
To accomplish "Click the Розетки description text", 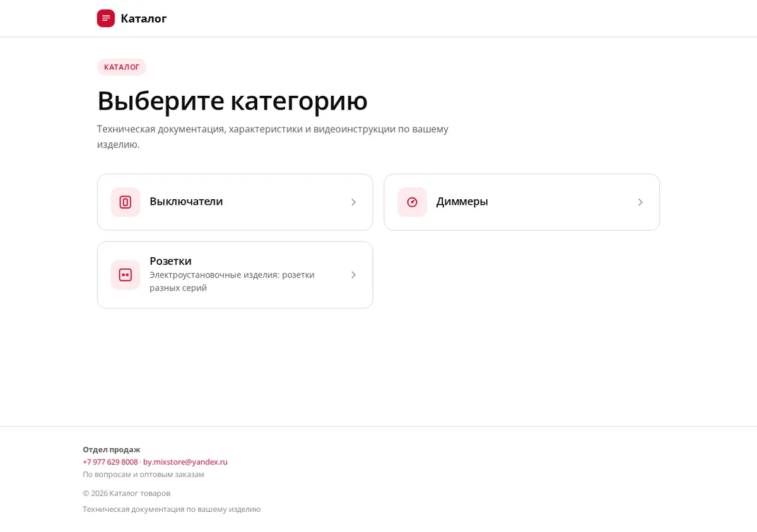I will [232, 281].
